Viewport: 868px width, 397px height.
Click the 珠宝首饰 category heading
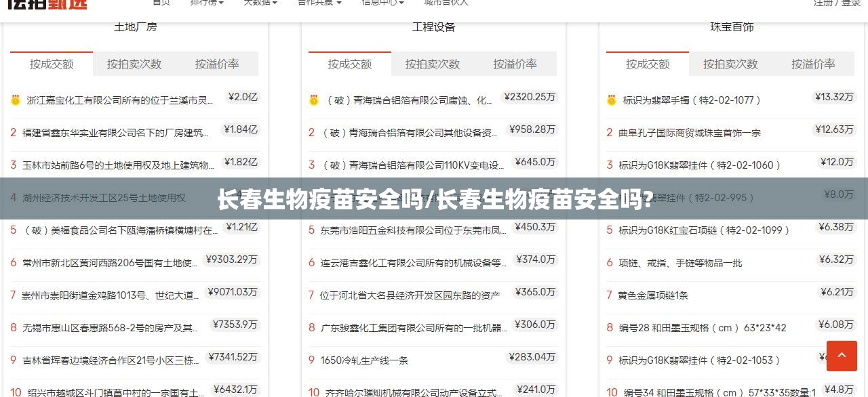click(x=732, y=27)
